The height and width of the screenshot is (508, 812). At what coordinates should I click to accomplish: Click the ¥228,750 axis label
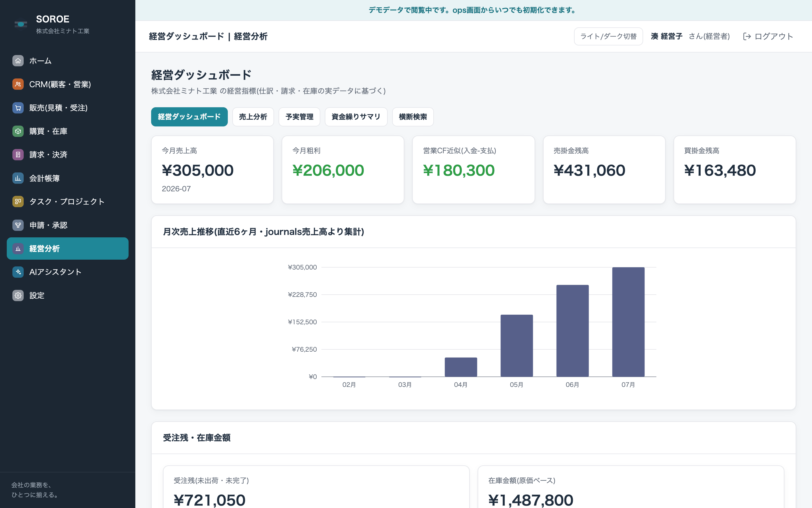pos(302,295)
